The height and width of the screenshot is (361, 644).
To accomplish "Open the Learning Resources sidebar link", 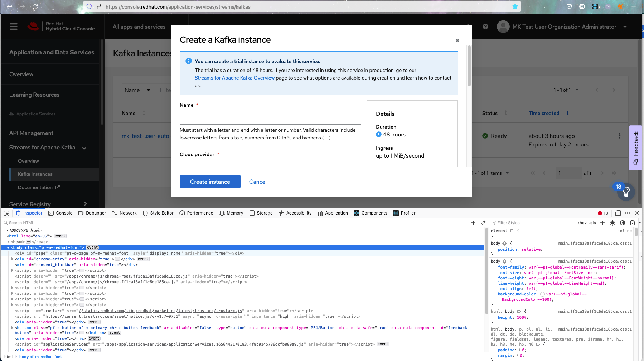I will tap(34, 95).
